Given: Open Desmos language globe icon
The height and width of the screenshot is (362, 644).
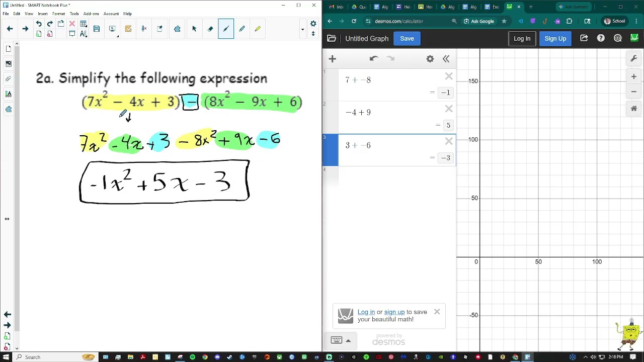Looking at the screenshot, I should pyautogui.click(x=618, y=39).
